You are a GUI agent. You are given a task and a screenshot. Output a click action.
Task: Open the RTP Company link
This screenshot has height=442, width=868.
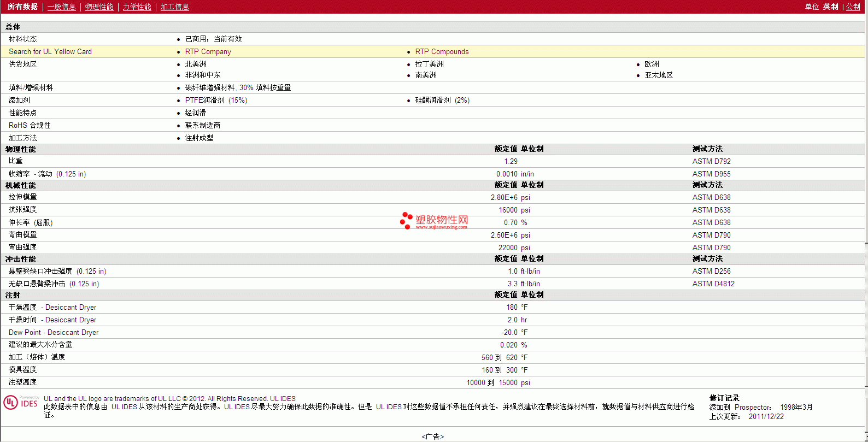[208, 51]
